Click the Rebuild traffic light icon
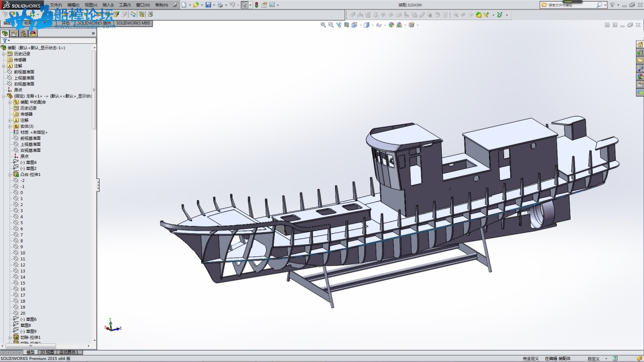This screenshot has height=362, width=644. [x=257, y=5]
